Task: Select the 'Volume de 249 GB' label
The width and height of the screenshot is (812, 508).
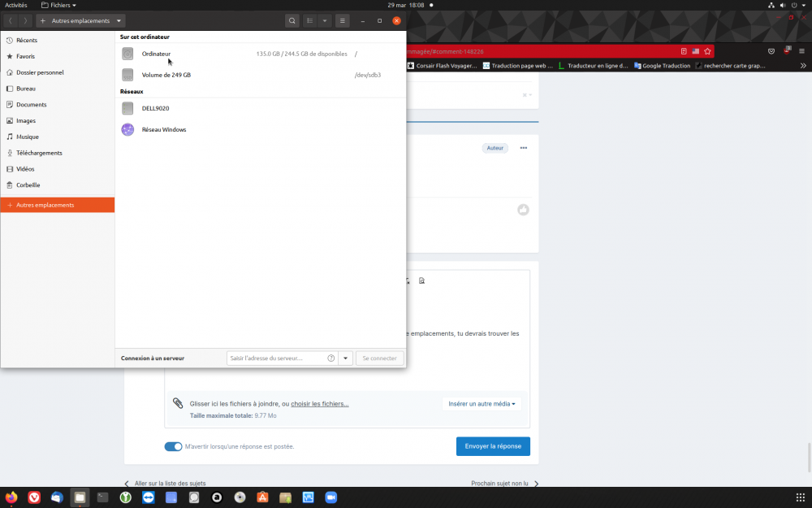Action: tap(166, 75)
